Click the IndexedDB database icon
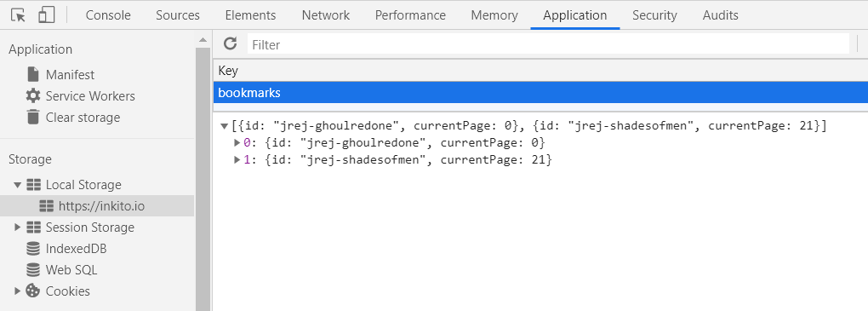The width and height of the screenshot is (868, 311). point(33,249)
